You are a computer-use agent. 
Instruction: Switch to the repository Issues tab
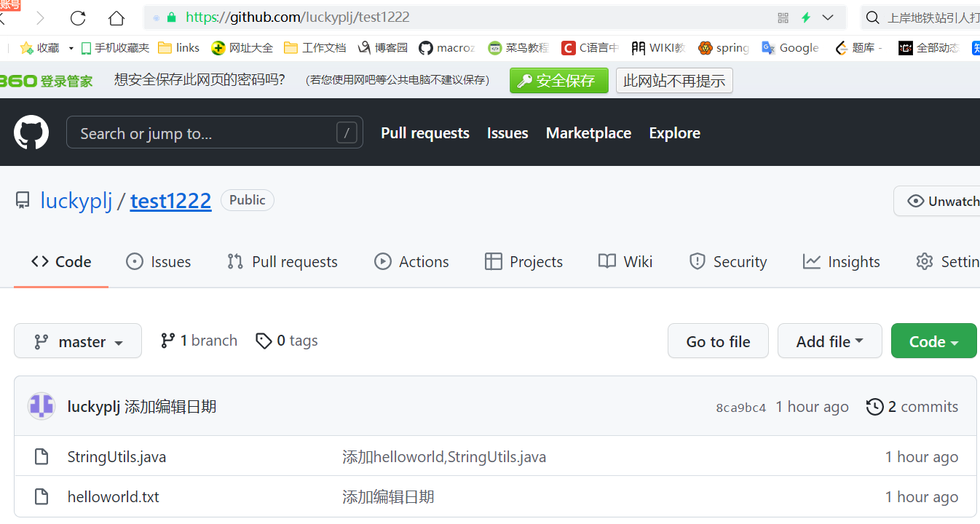pos(159,262)
